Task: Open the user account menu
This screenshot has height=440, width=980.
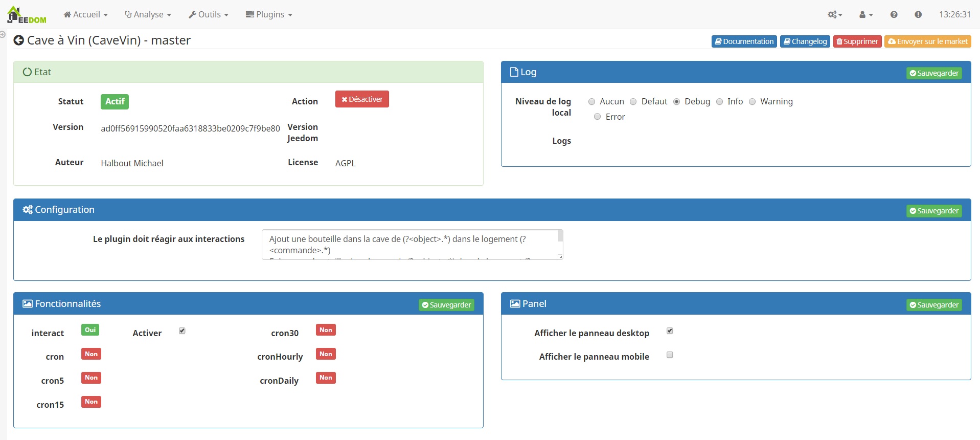Action: 866,15
